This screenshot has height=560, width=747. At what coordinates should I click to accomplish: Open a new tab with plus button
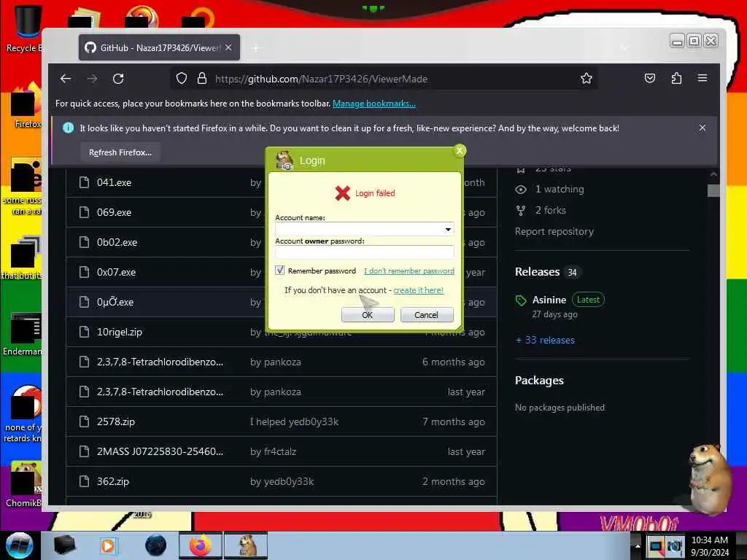(x=256, y=48)
